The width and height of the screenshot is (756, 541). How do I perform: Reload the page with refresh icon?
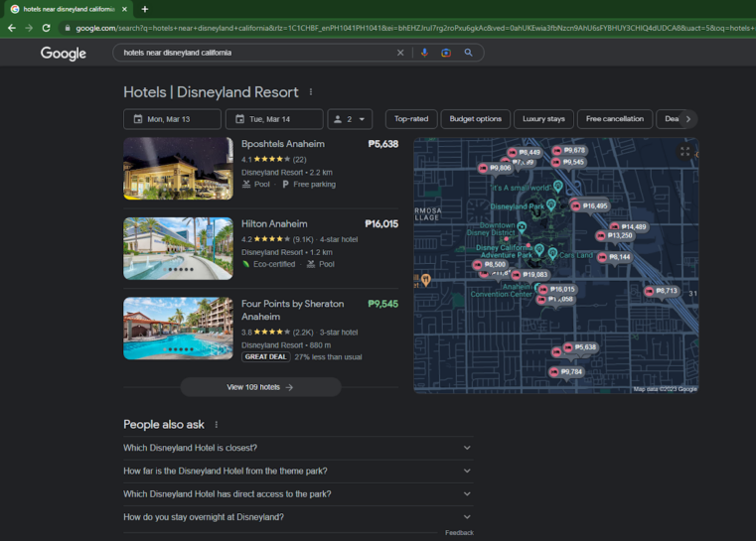tap(47, 28)
